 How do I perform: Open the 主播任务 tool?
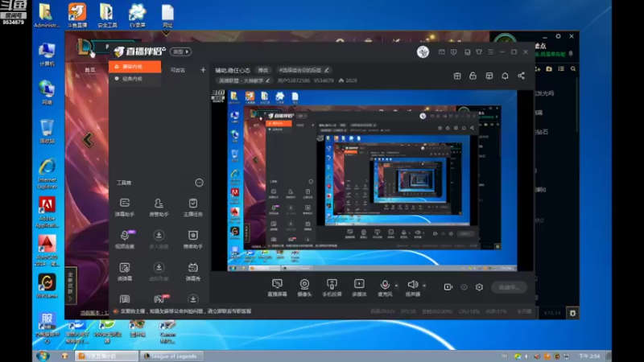tap(192, 207)
